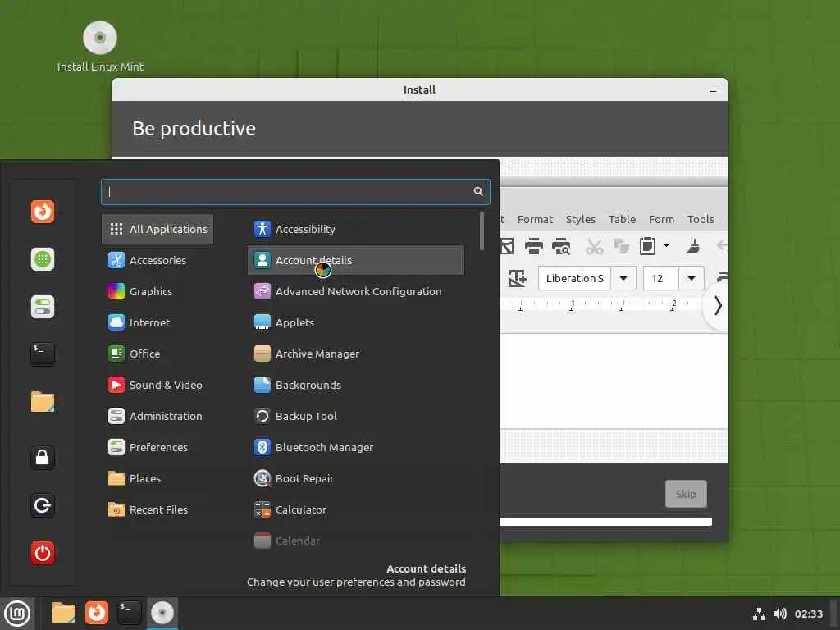Open Terminal from the menu favorites sidebar
This screenshot has height=630, width=840.
click(x=43, y=354)
